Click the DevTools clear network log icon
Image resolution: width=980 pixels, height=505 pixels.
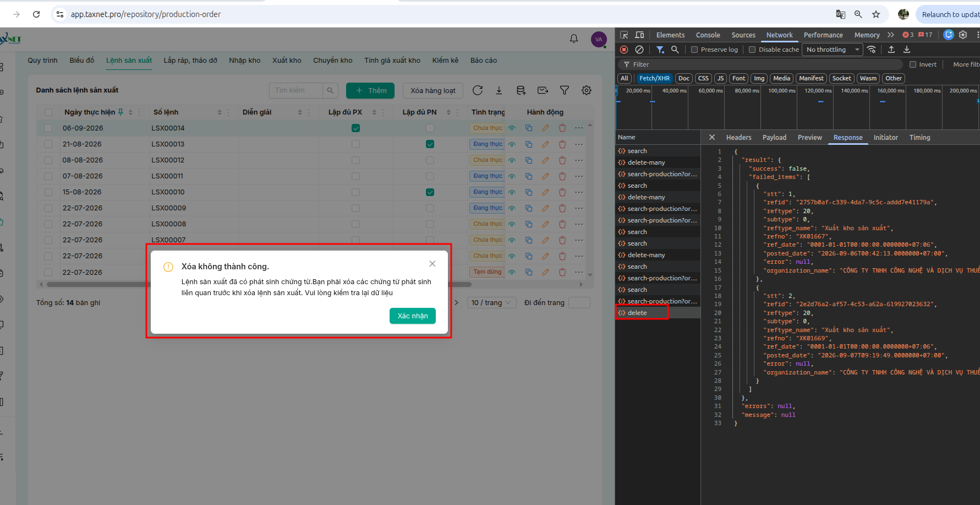click(x=639, y=50)
